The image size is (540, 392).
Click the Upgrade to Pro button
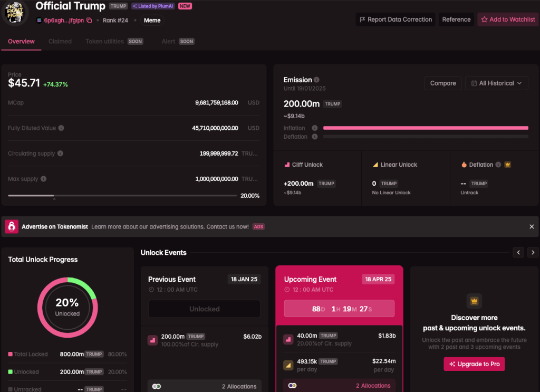pos(474,364)
